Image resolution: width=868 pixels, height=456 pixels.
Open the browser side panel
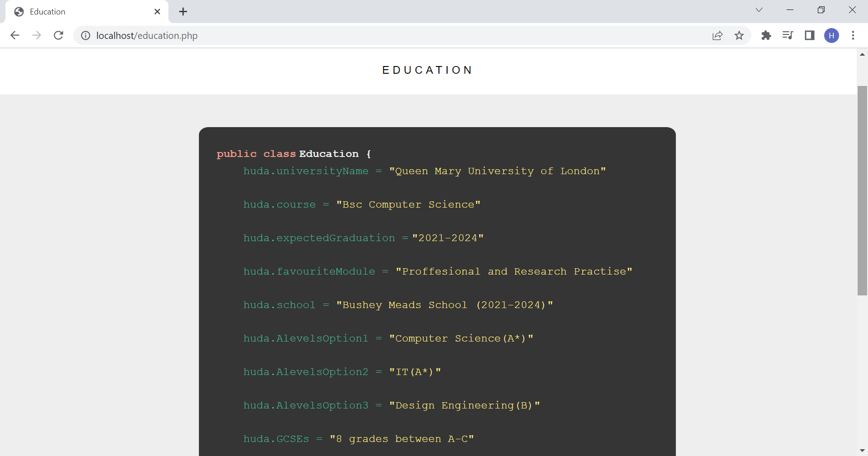tap(810, 35)
